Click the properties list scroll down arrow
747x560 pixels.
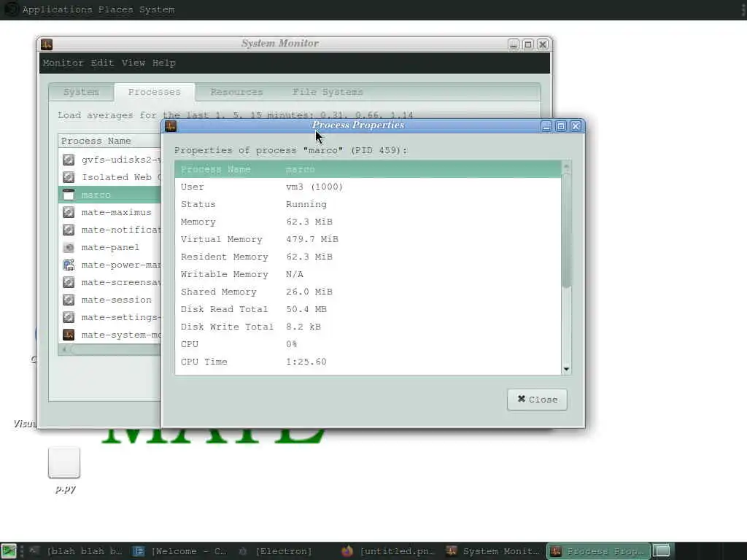(x=566, y=369)
